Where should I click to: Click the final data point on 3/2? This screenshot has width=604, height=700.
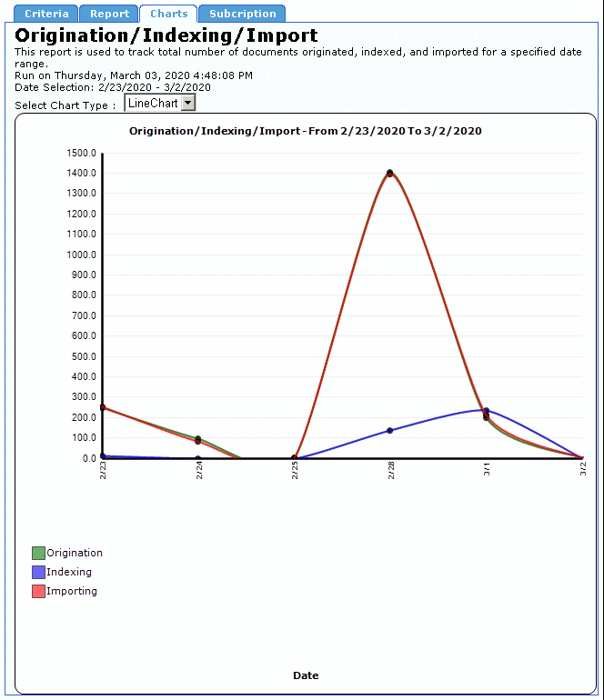pyautogui.click(x=581, y=458)
